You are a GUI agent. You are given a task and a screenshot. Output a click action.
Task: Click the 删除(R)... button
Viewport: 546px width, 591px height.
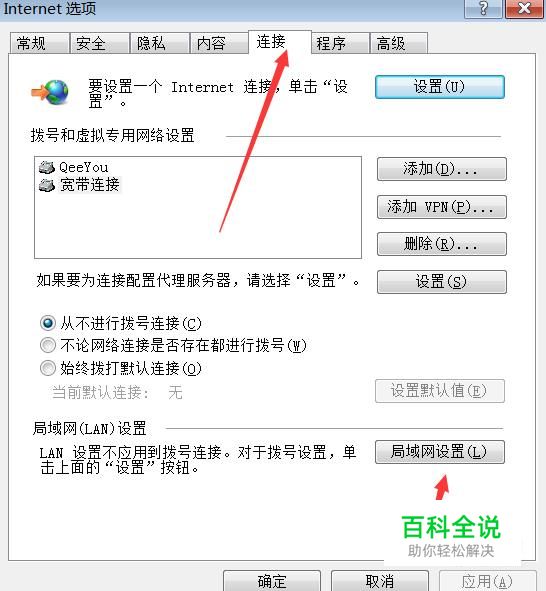coord(442,244)
